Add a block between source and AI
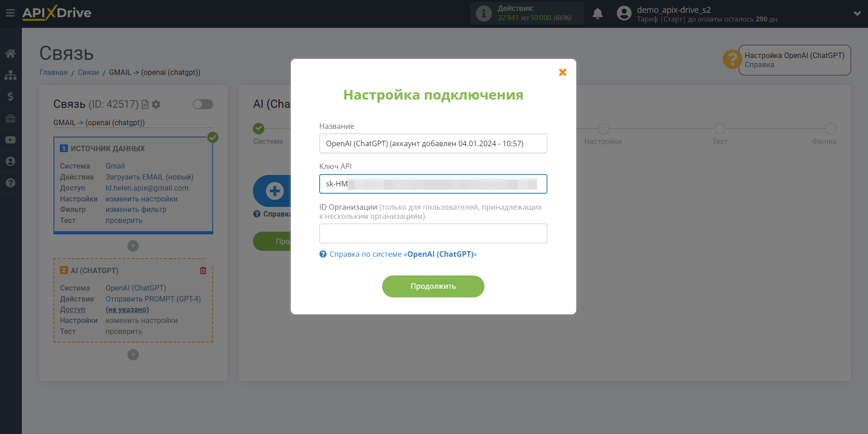The width and height of the screenshot is (868, 434). [x=133, y=246]
